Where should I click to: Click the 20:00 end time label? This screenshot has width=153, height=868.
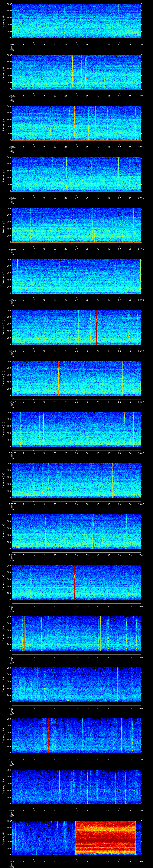click(141, 197)
